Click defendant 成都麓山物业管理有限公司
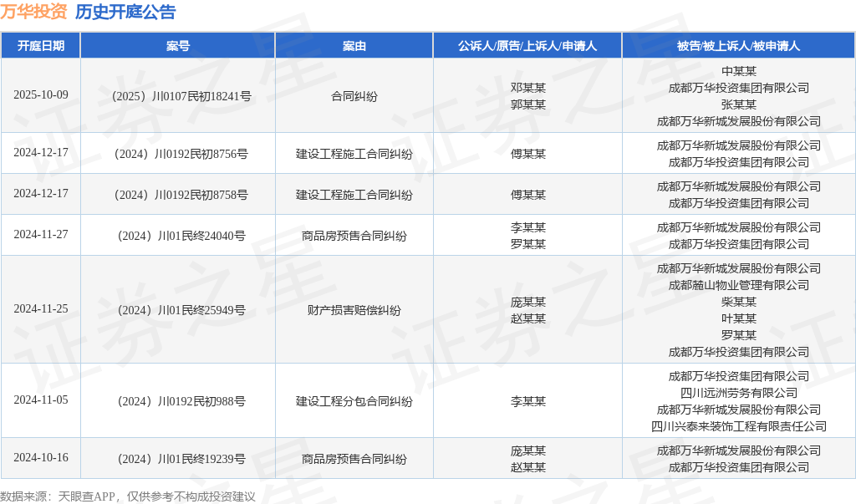The image size is (856, 504). [739, 285]
